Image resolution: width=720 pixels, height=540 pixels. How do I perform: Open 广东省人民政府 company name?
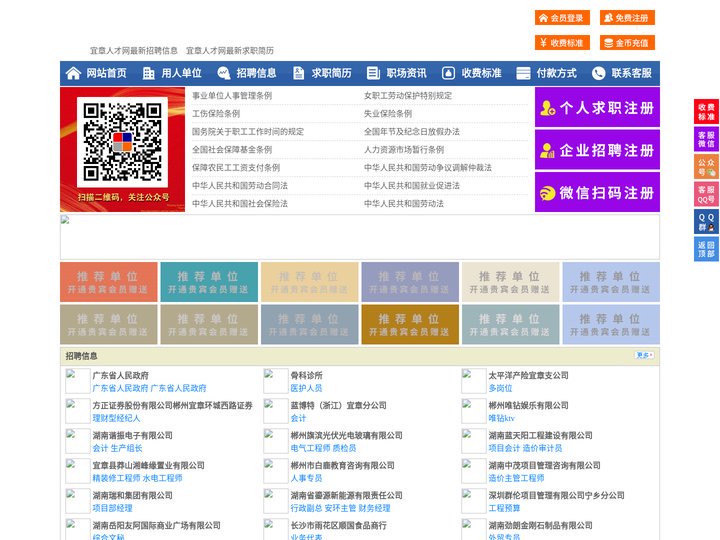(120, 375)
